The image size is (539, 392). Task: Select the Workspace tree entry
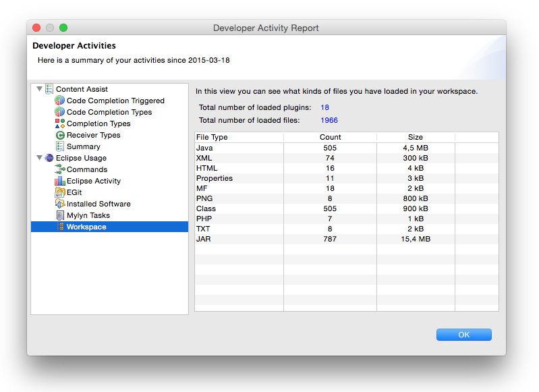pyautogui.click(x=86, y=227)
